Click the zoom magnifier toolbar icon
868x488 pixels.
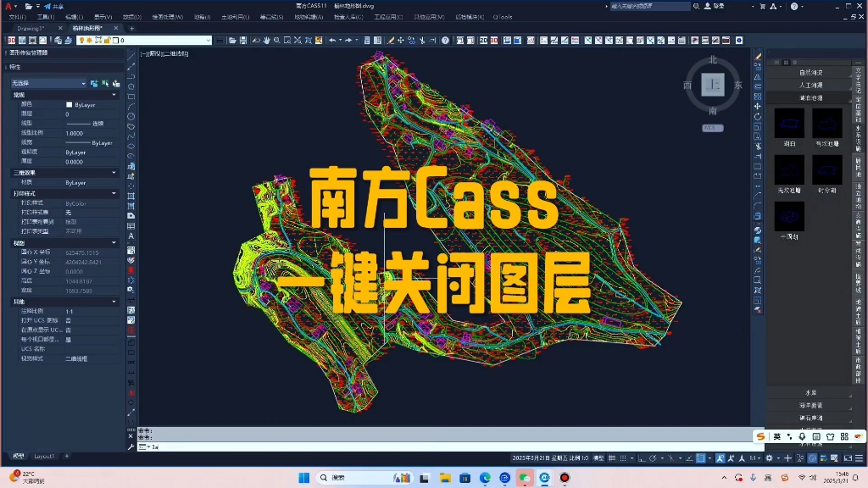(277, 41)
